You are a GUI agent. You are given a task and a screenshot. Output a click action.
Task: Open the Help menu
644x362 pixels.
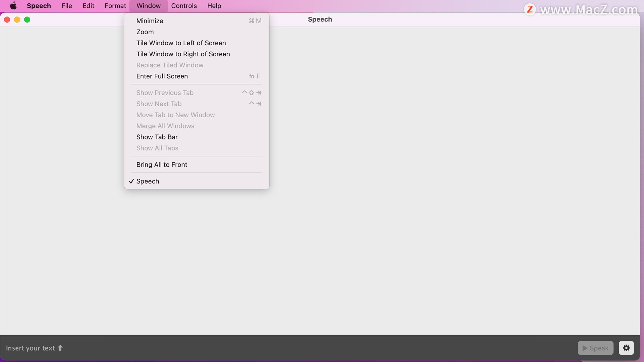tap(214, 6)
